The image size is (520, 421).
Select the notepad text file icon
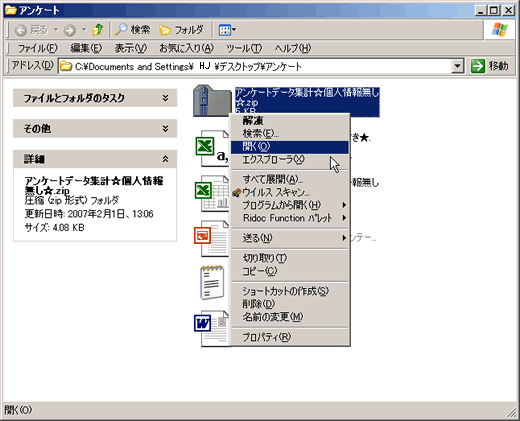point(212,283)
